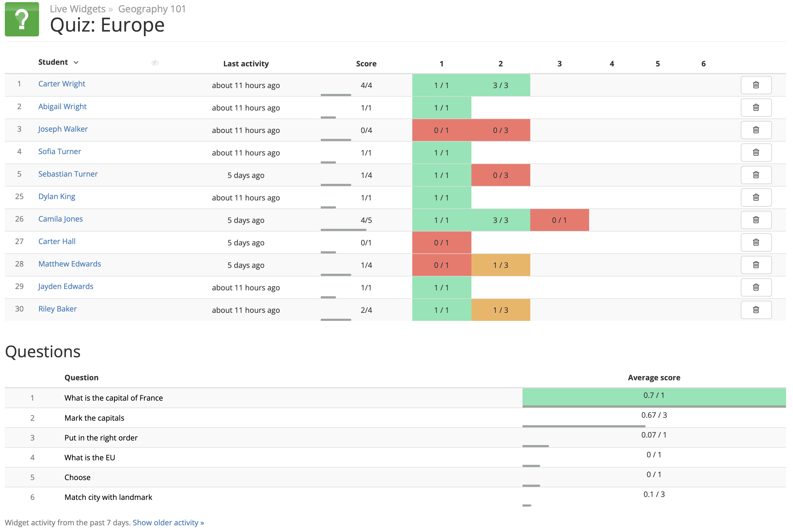Click the 0.67 / 3 average score
Image resolution: width=793 pixels, height=532 pixels.
(654, 415)
